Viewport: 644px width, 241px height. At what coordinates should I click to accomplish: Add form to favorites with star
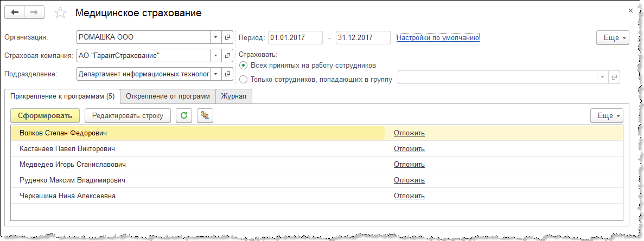pos(61,13)
